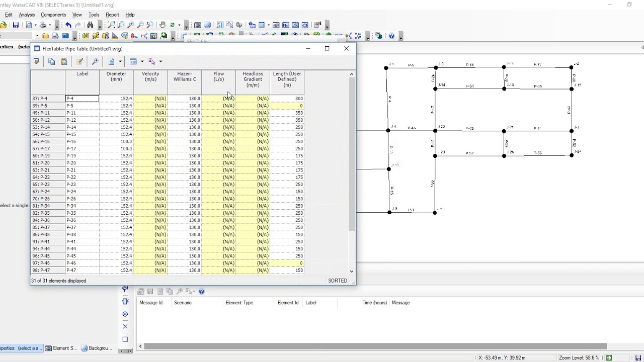
Task: Open the Refresh icon dropdown arrow
Action: click(179, 25)
